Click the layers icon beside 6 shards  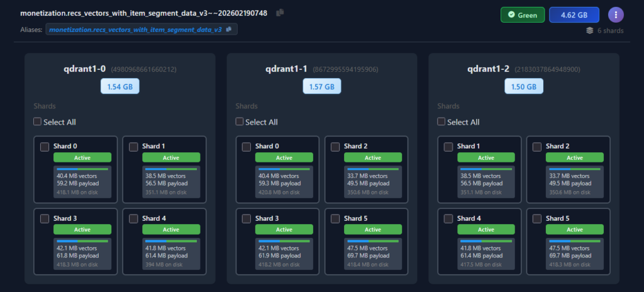[589, 30]
